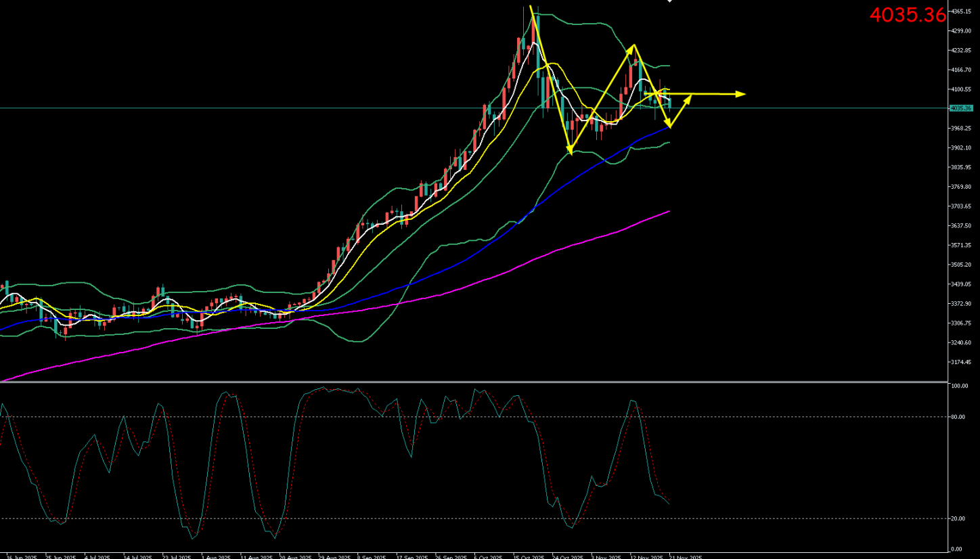Click the divider between chart and oscillator panes
The height and width of the screenshot is (559, 980).
474,382
